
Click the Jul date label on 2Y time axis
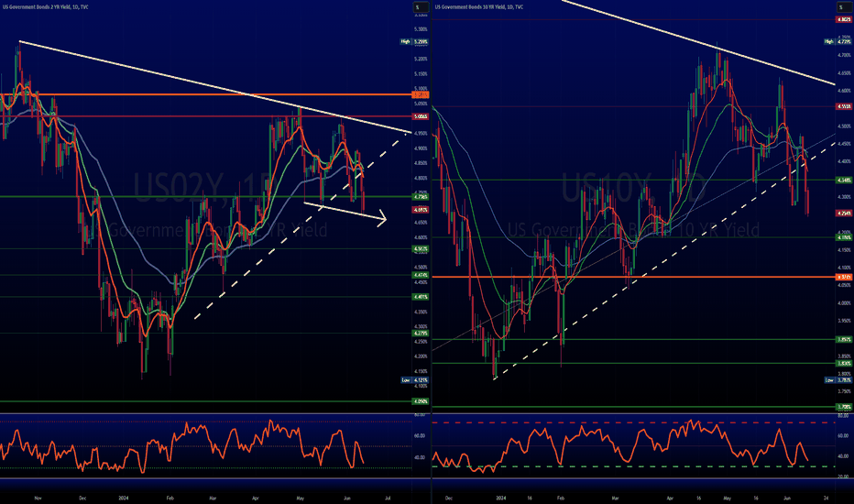tap(388, 498)
